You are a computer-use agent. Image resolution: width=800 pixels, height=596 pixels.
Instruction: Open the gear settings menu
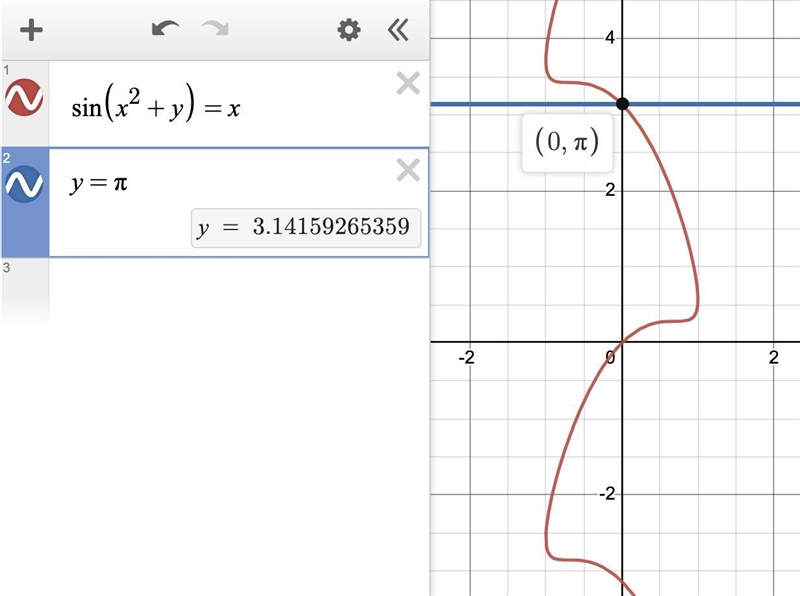pyautogui.click(x=349, y=30)
